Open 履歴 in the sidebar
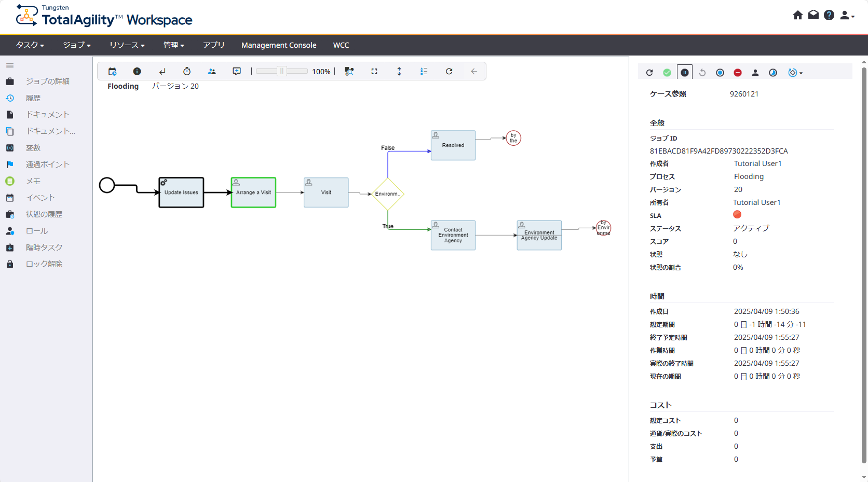The height and width of the screenshot is (482, 868). click(33, 98)
